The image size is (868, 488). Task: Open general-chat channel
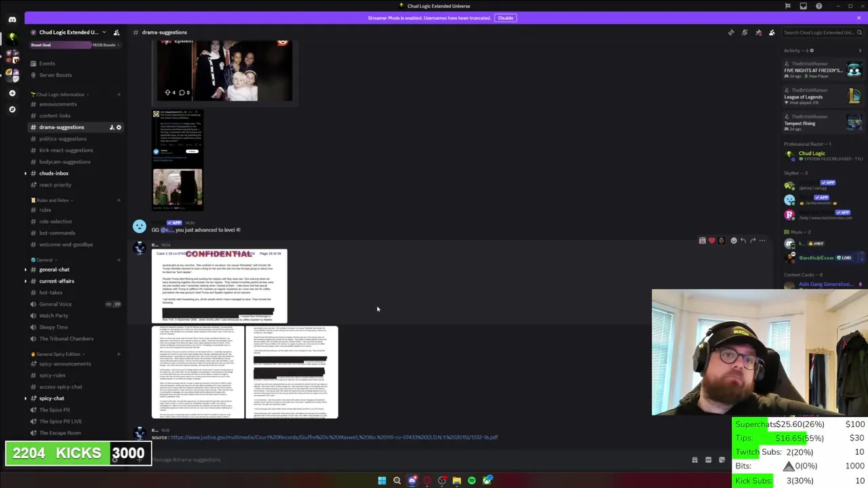[x=75, y=270]
